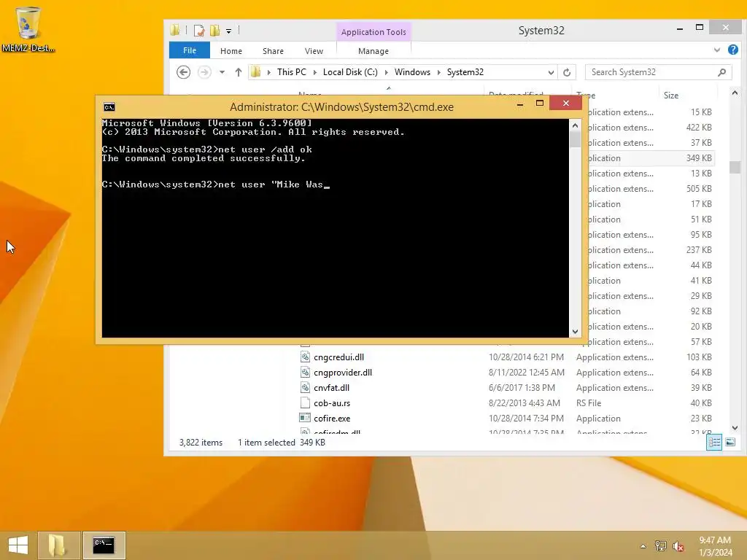Expand the chevron after This PC breadcrumb
Screen dimensions: 747x560
tap(315, 72)
